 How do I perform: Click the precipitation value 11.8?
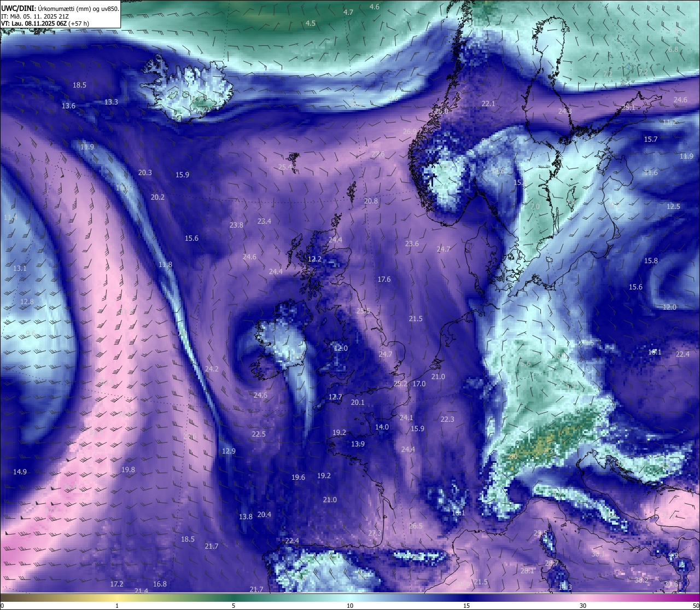(165, 264)
